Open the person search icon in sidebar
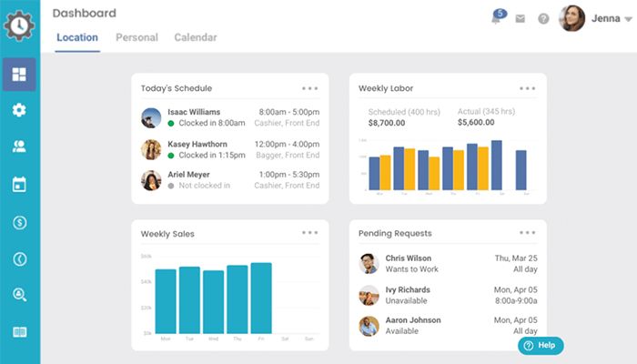The height and width of the screenshot is (364, 637). coord(19,295)
